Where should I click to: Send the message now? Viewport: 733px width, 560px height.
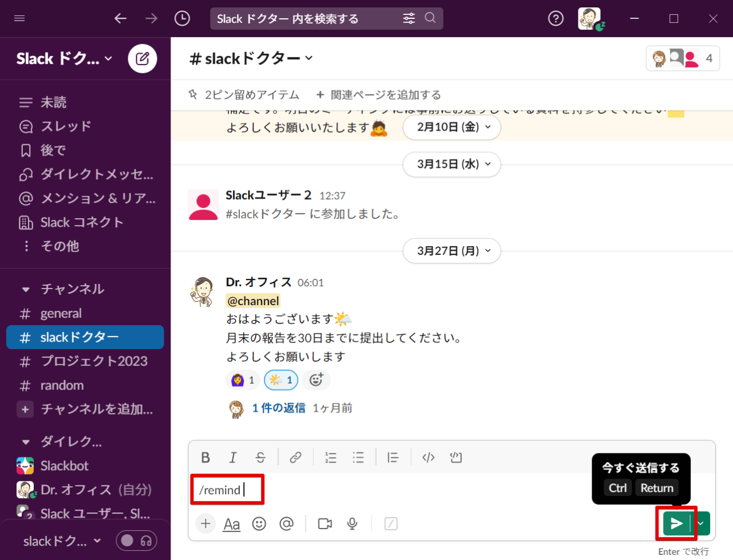(676, 523)
